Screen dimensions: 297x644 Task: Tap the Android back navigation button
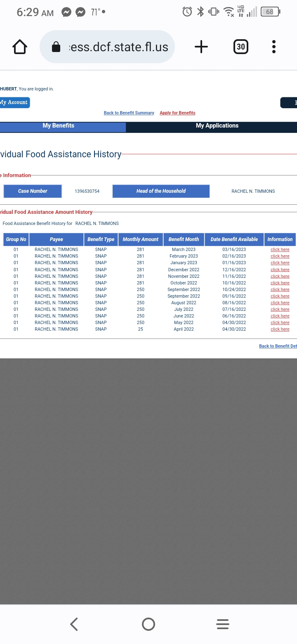(74, 624)
